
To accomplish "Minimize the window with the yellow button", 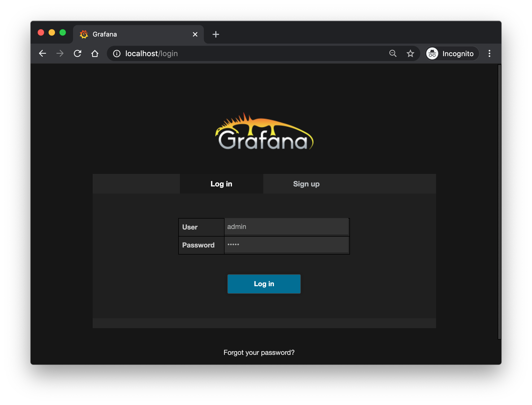I will [52, 33].
